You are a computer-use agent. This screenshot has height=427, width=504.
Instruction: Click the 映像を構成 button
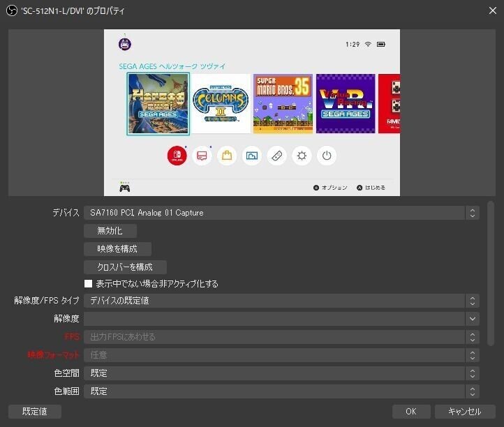pos(117,248)
